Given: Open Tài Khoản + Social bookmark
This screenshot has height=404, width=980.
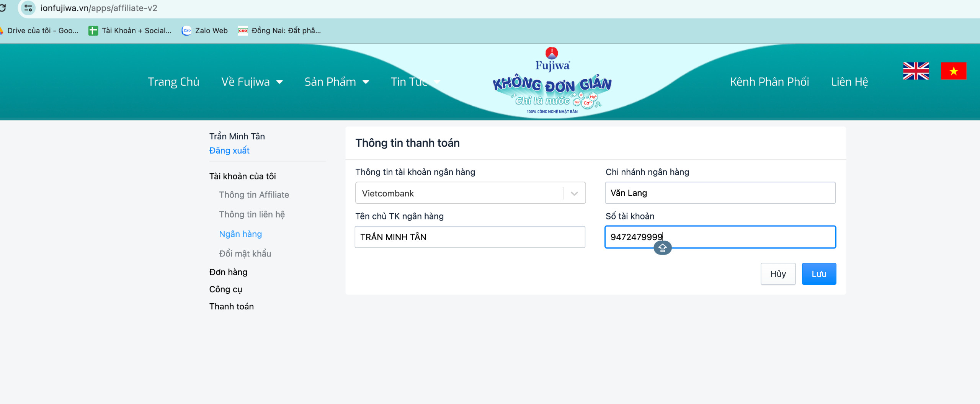Looking at the screenshot, I should [x=130, y=31].
